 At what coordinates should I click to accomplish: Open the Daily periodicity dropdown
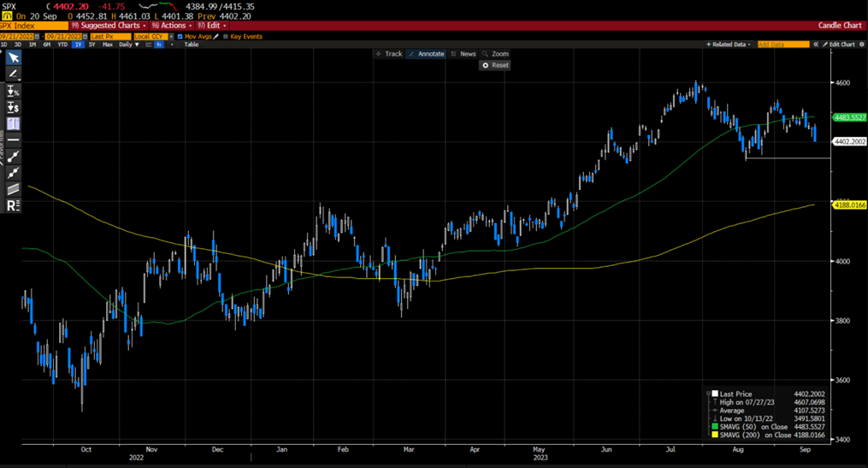click(127, 44)
